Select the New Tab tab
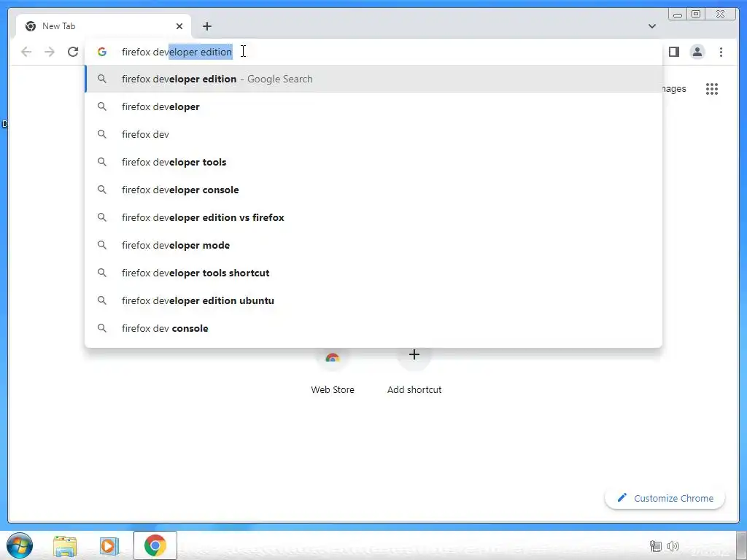The height and width of the screenshot is (560, 747). click(x=104, y=26)
